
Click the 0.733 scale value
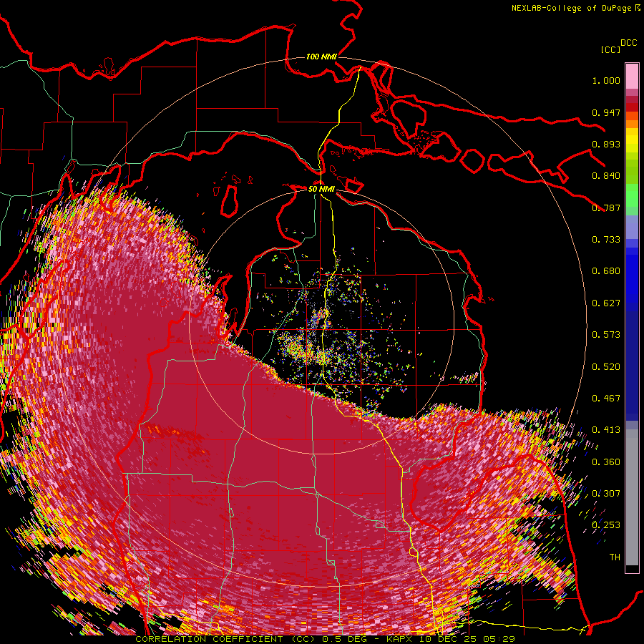point(606,240)
